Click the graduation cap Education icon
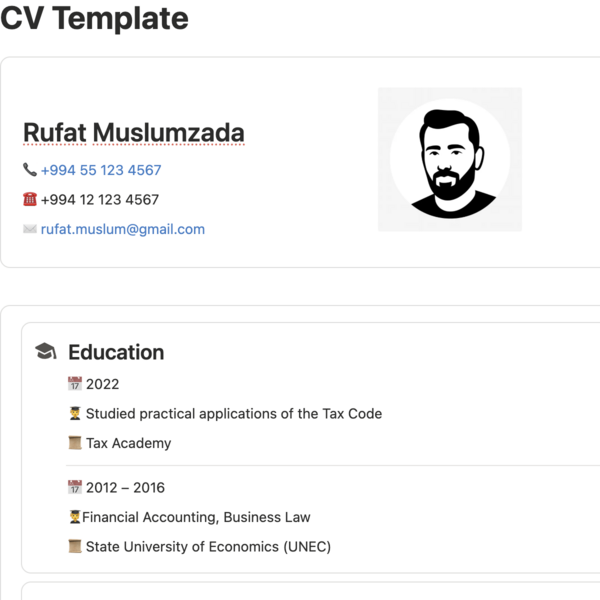This screenshot has height=600, width=600. 45,352
